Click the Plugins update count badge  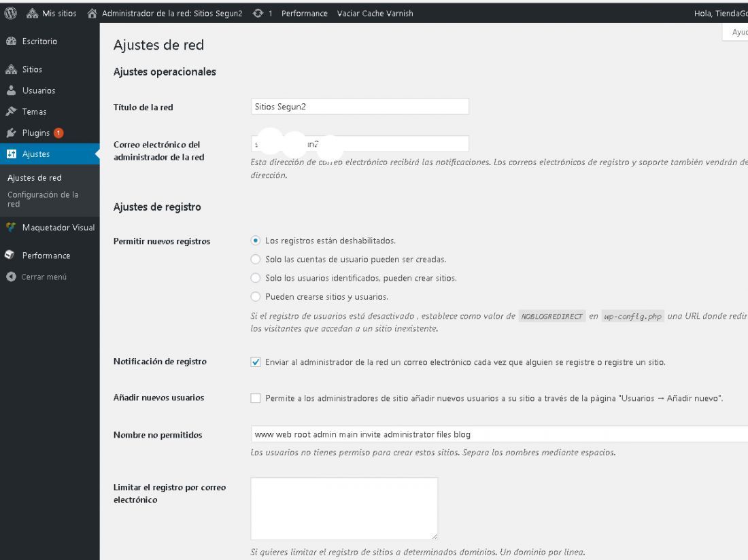[58, 133]
